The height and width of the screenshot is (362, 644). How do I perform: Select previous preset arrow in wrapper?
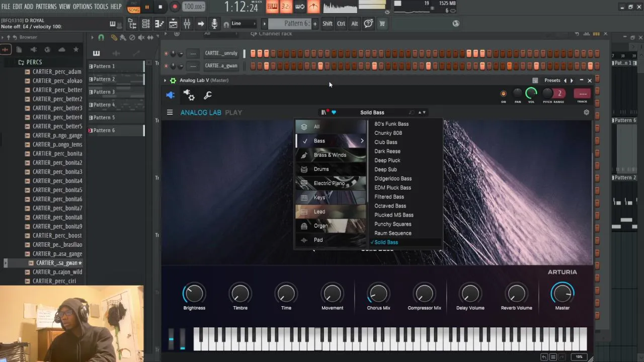click(x=565, y=80)
